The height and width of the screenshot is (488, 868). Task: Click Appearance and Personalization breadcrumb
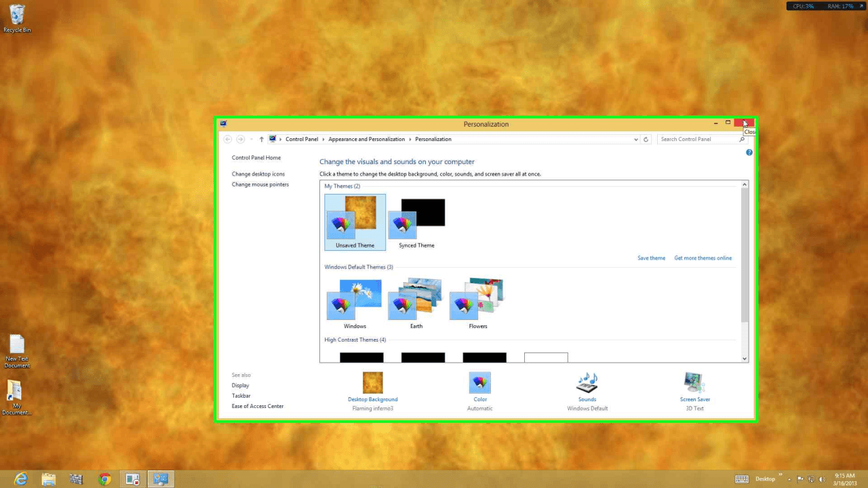366,140
